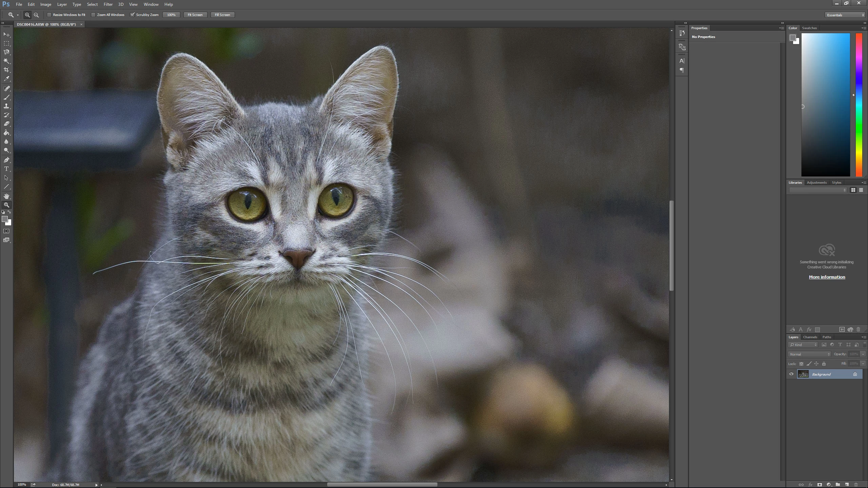Click the rainbow hue slider strip
Viewport: 868px width, 488px height.
pyautogui.click(x=859, y=105)
